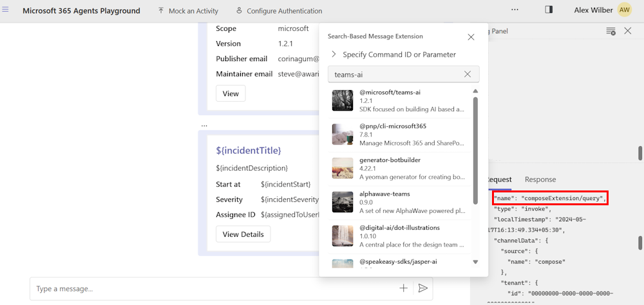Image resolution: width=644 pixels, height=305 pixels.
Task: Click the log panel upper scrollbar thumb
Action: tap(639, 153)
